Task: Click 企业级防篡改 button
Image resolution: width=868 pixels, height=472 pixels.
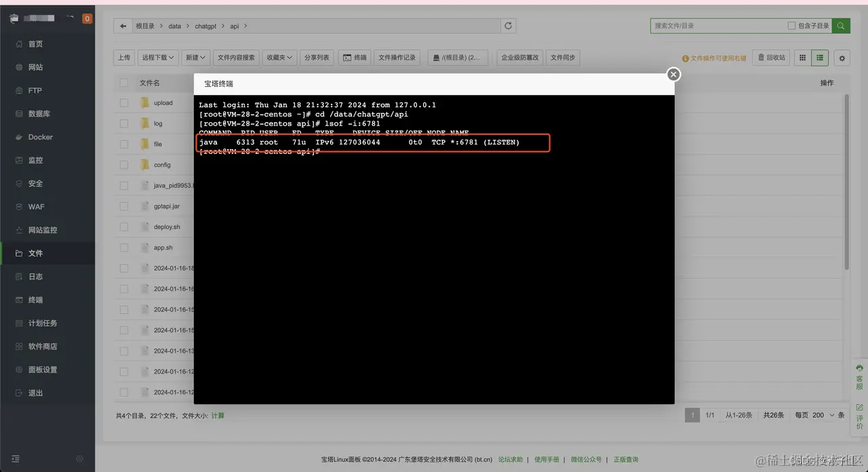Action: [520, 58]
